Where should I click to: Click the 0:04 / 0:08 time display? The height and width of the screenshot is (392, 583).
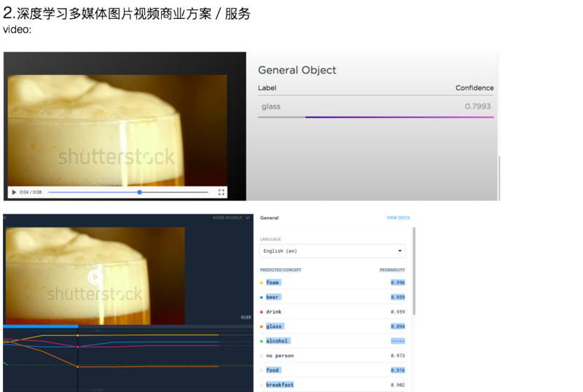[31, 192]
